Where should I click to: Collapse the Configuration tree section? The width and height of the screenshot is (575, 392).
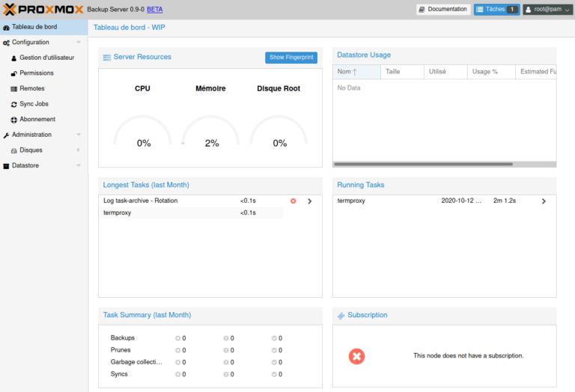[x=79, y=43]
